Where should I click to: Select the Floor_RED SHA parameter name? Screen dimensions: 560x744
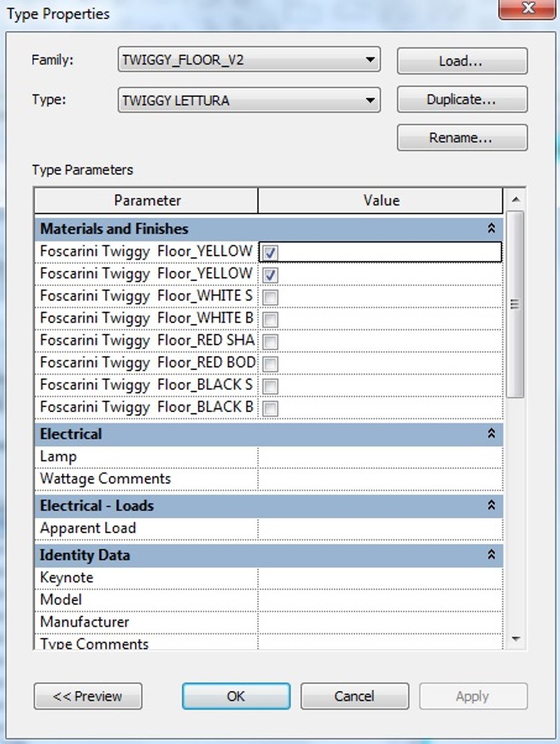[x=147, y=341]
